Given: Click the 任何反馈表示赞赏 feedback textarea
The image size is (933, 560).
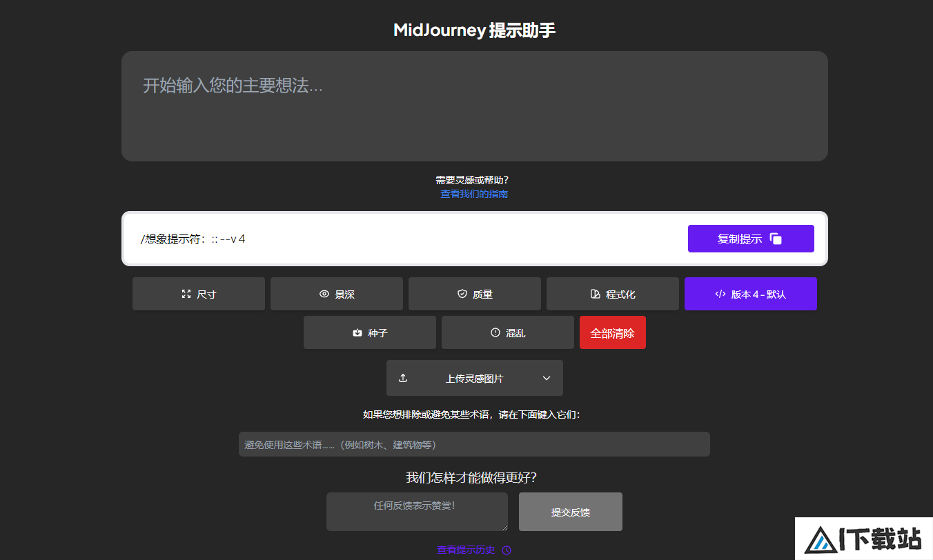Looking at the screenshot, I should (x=417, y=512).
